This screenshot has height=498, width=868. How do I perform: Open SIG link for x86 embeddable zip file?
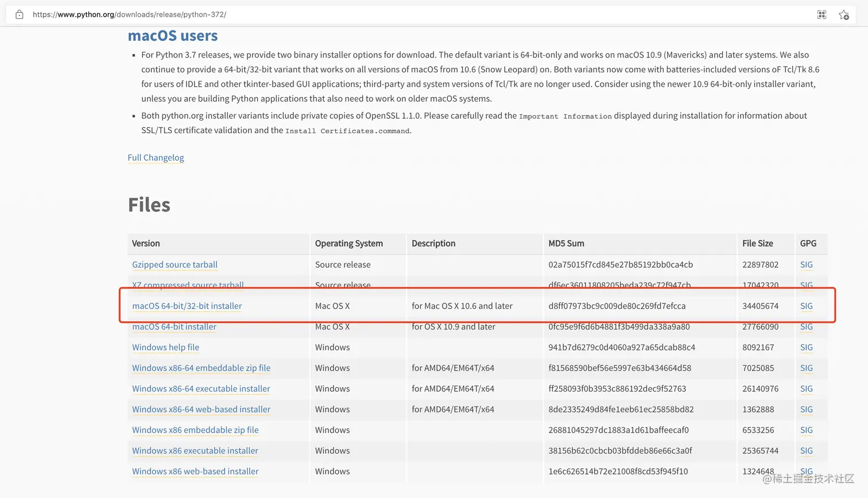[806, 430]
